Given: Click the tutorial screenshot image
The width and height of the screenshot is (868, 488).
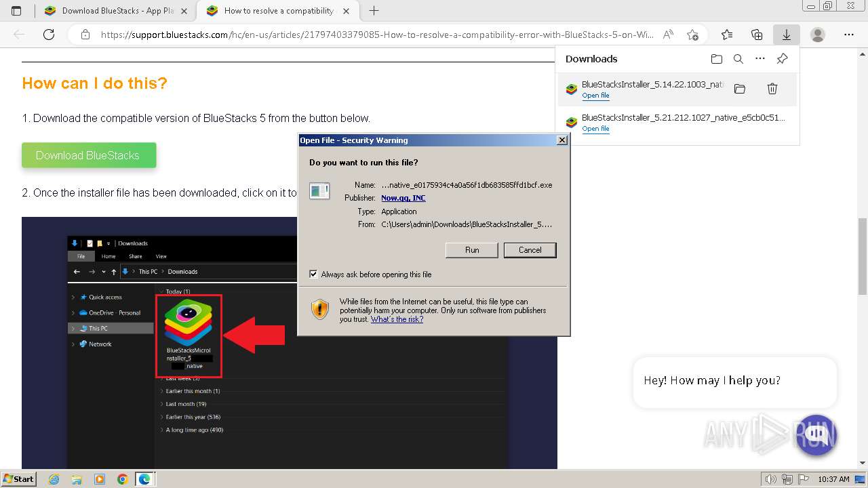Looking at the screenshot, I should pyautogui.click(x=290, y=343).
